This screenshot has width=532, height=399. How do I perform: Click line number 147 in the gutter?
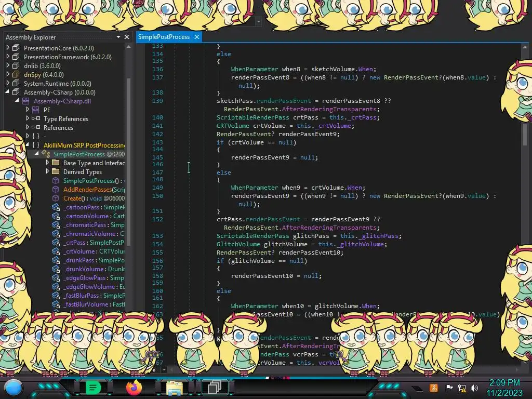coord(157,172)
